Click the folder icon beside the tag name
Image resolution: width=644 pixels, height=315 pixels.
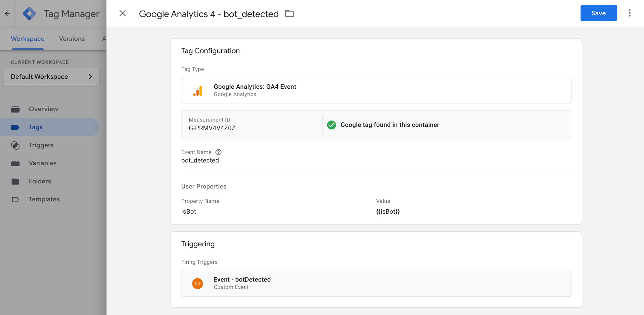click(290, 14)
